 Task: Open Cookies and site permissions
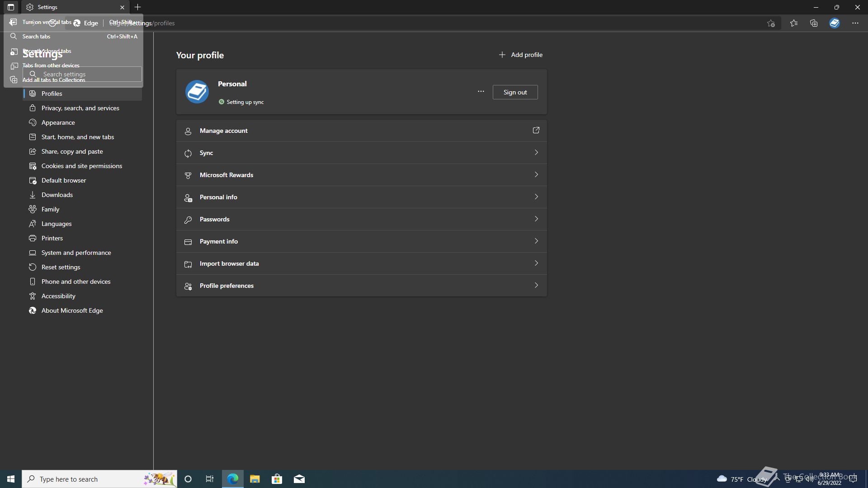(x=83, y=166)
